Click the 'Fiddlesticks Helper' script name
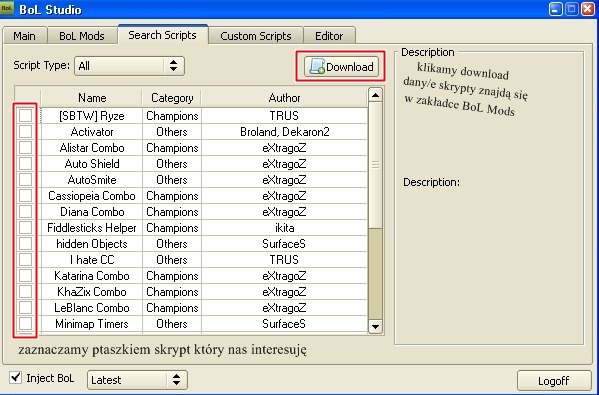Image resolution: width=599 pixels, height=395 pixels. pyautogui.click(x=92, y=228)
